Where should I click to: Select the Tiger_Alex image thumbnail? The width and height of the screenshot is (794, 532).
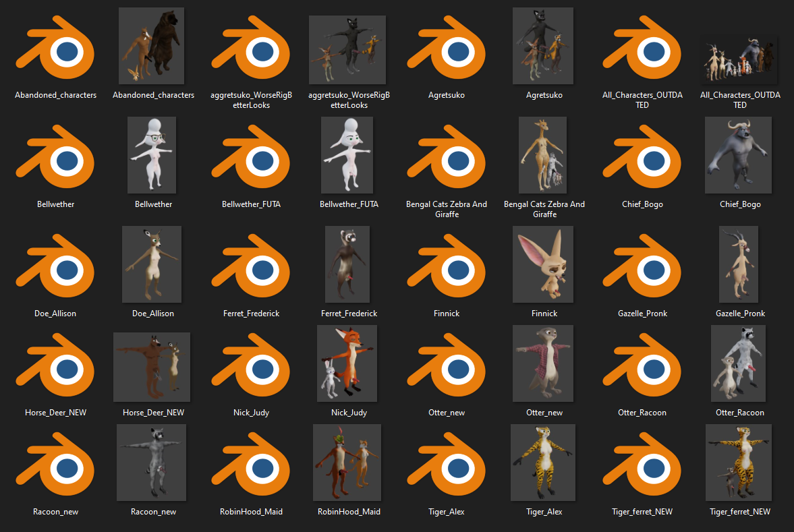pos(543,463)
